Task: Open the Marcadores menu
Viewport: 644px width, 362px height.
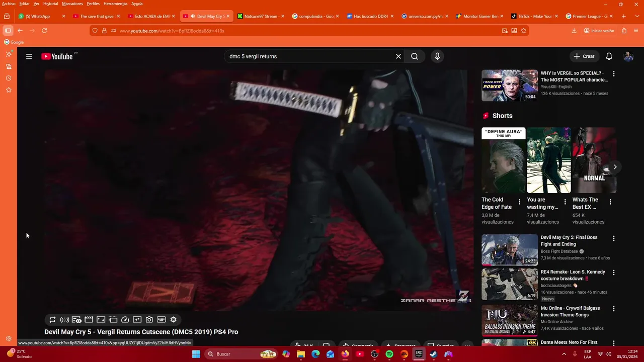Action: click(x=72, y=4)
